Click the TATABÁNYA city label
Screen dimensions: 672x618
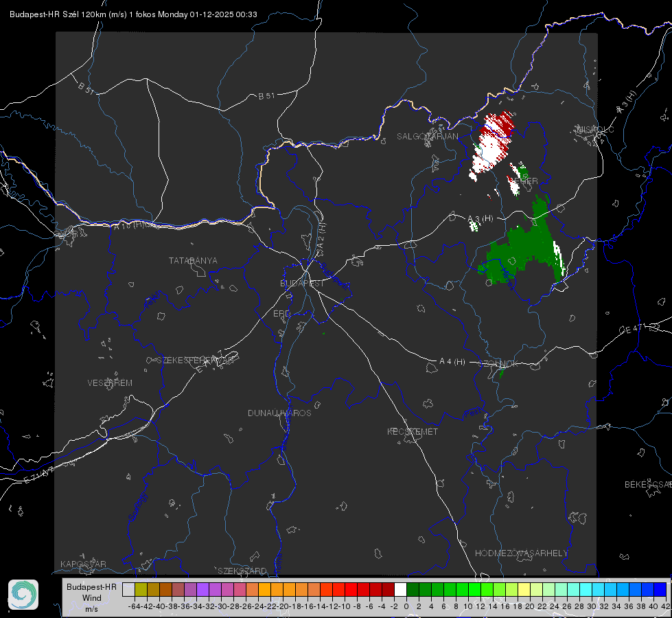[193, 261]
